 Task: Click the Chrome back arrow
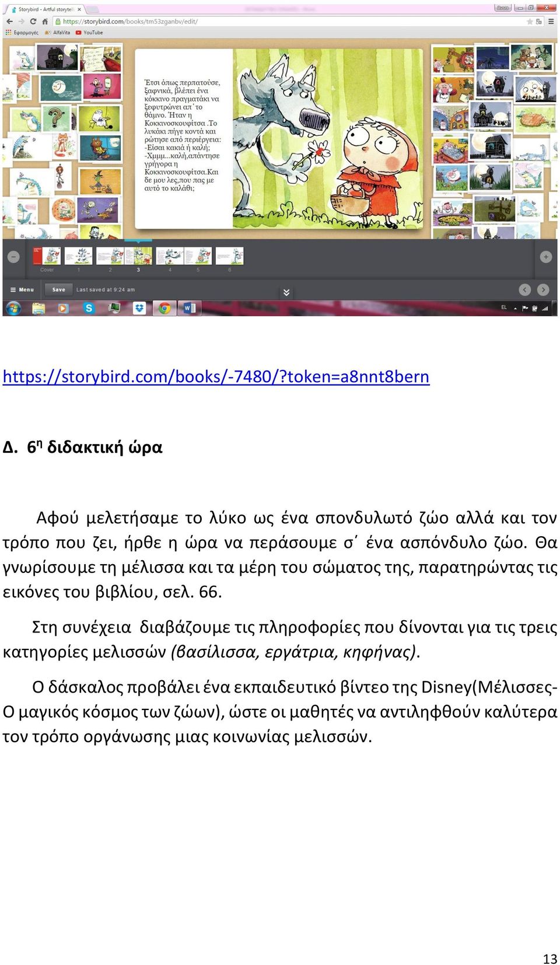pos(9,21)
